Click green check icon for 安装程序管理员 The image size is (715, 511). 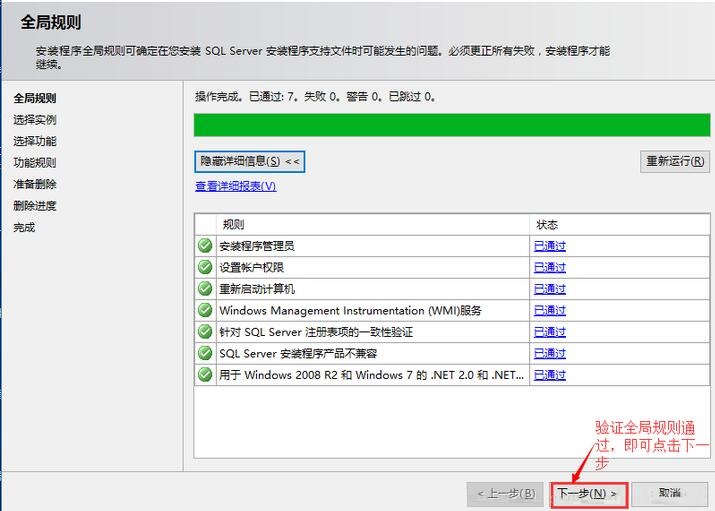pos(205,245)
